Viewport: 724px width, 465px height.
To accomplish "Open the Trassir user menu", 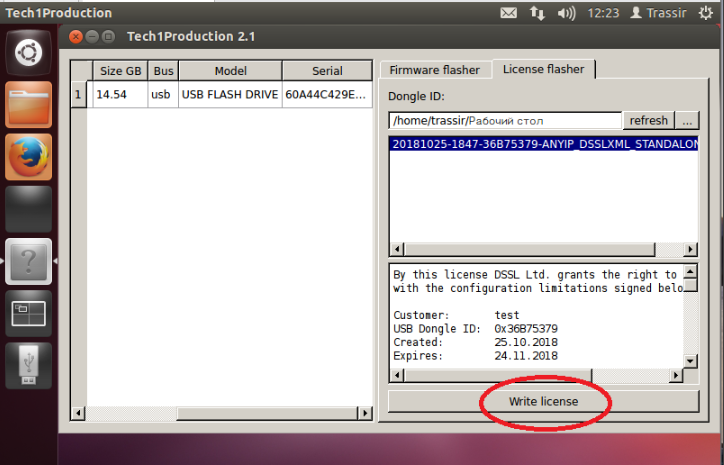I will click(x=658, y=13).
